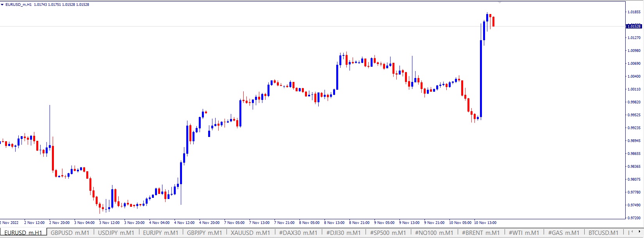Image resolution: width=644 pixels, height=238 pixels.
Task: Open the #DJI30_m.M1 chart tab
Action: click(344, 233)
